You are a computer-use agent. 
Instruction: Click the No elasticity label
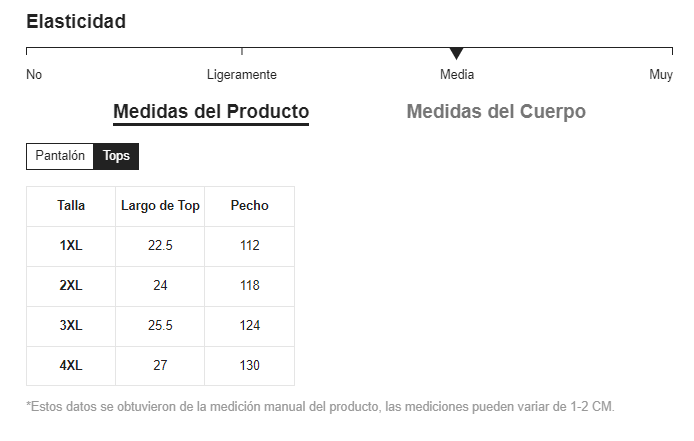34,75
